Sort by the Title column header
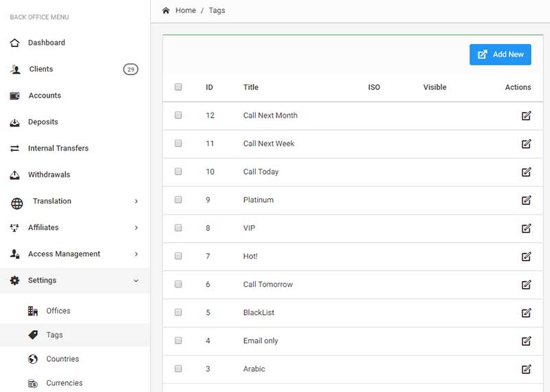The width and height of the screenshot is (550, 392). pos(251,87)
